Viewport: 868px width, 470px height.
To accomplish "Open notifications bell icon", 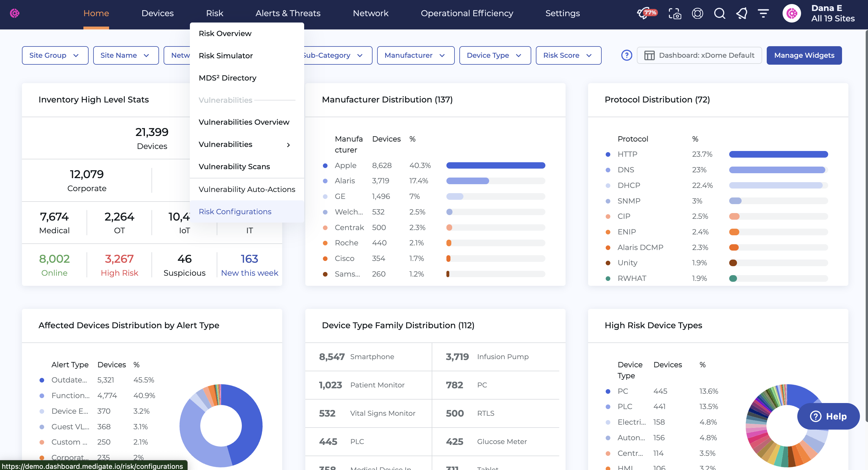I will 741,14.
